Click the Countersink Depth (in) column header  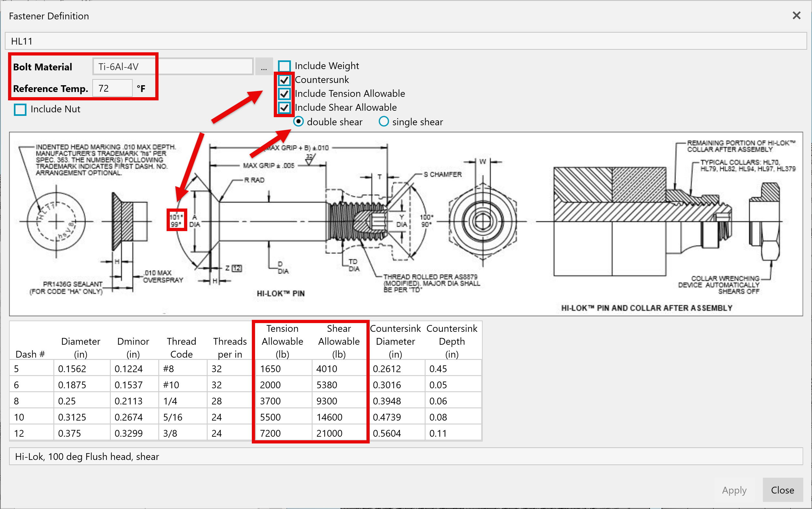click(x=452, y=341)
